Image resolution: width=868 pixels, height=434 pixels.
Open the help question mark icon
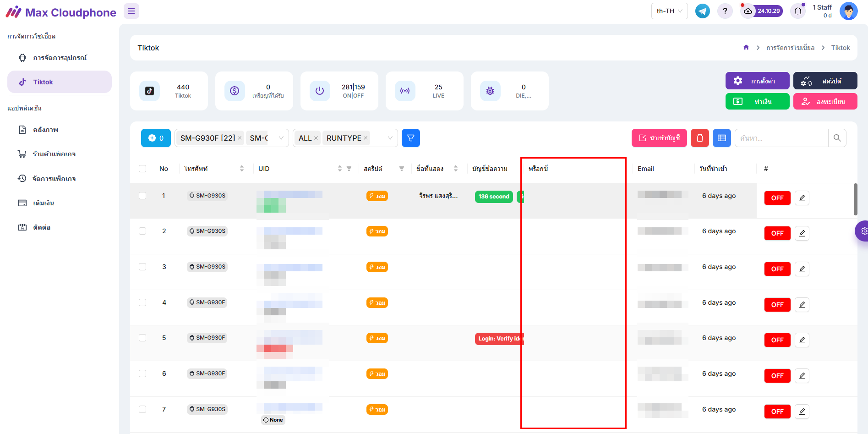[725, 11]
